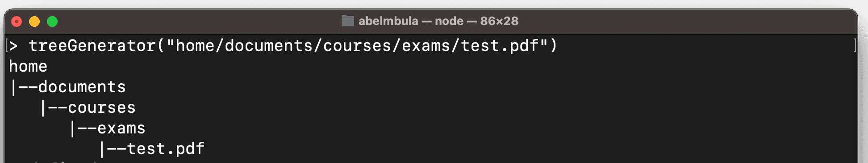868x163 pixels.
Task: Click the closing parenthesis of the command
Action: tap(553, 46)
